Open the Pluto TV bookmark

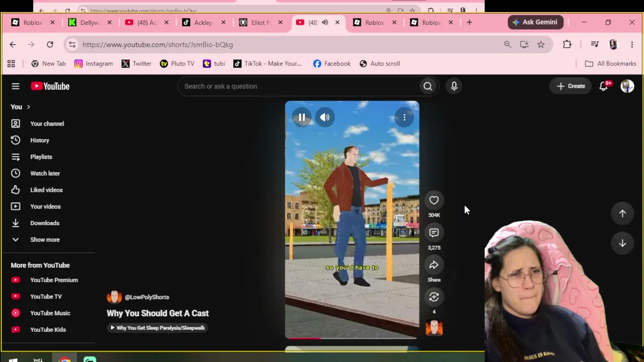tap(177, 64)
